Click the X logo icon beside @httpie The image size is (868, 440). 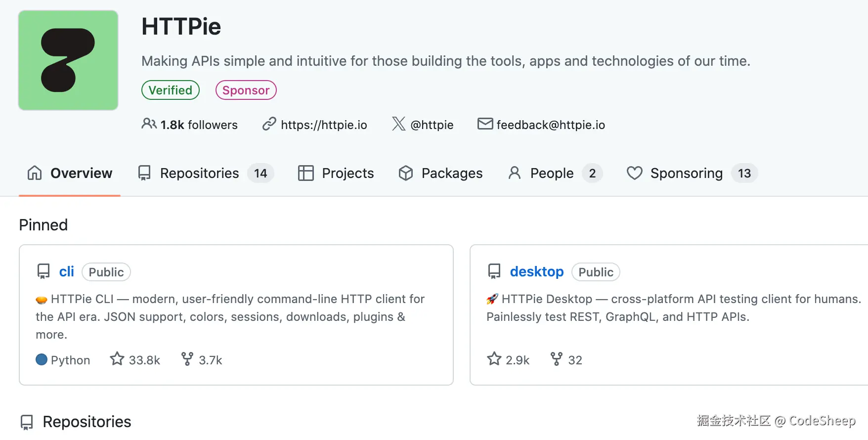point(398,124)
